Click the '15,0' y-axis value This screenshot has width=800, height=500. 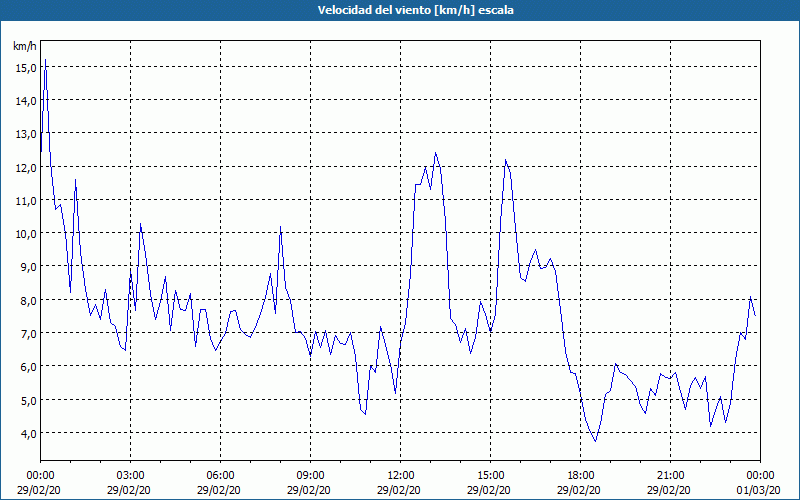[26, 68]
